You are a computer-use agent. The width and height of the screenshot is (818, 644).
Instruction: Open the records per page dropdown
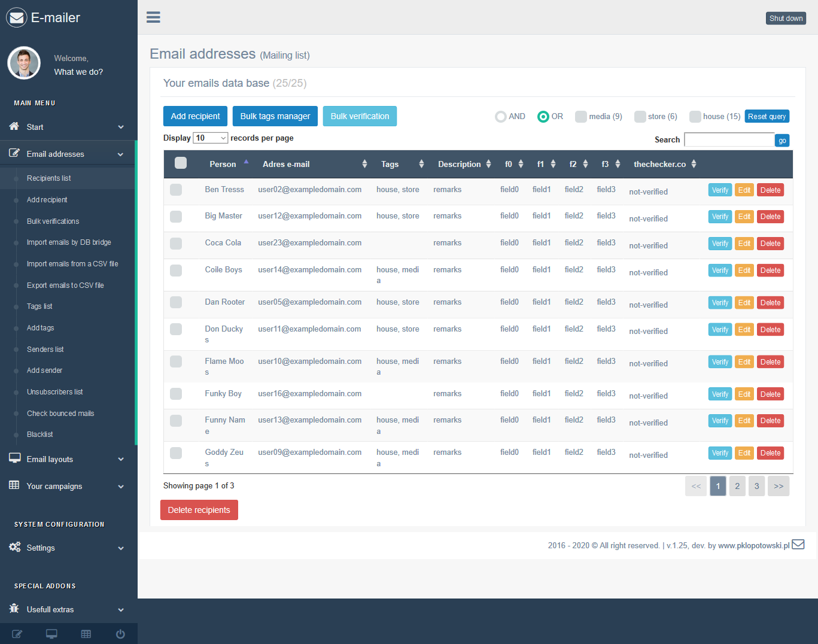tap(211, 138)
